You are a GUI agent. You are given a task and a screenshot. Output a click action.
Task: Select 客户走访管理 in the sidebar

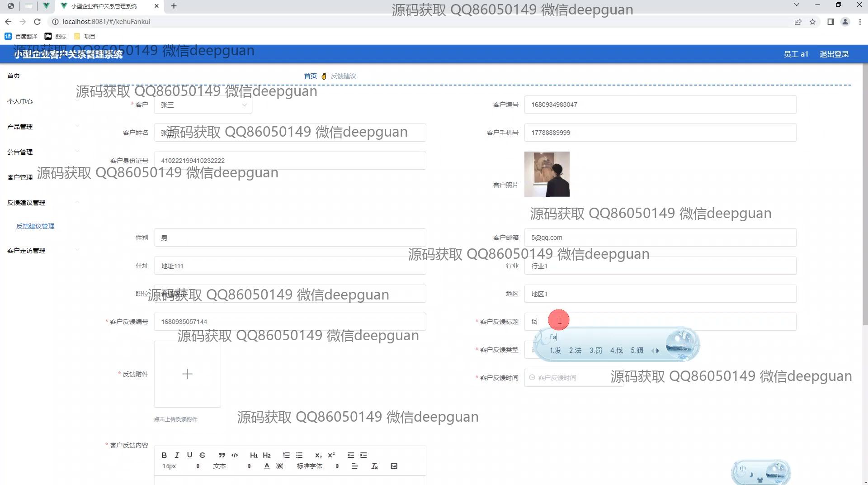point(26,251)
